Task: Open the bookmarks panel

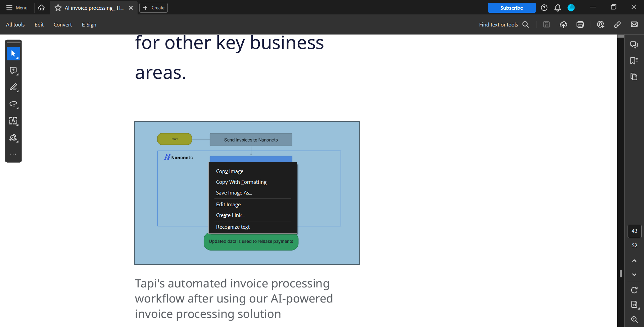Action: tap(634, 61)
